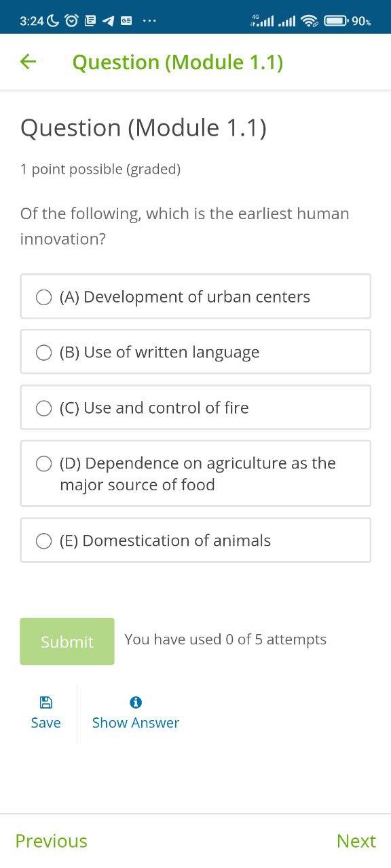Go to the Next question
391x868 pixels.
pyautogui.click(x=356, y=841)
